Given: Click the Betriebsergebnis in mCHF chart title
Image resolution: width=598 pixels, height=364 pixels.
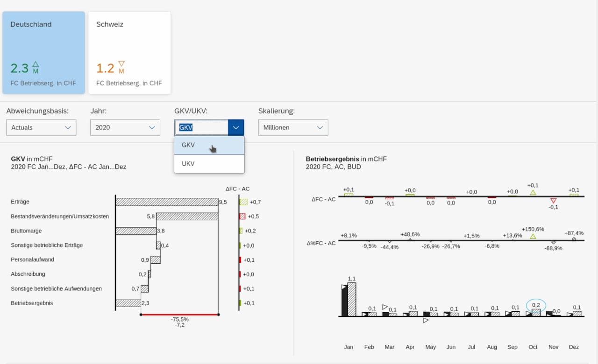Looking at the screenshot, I should (346, 159).
